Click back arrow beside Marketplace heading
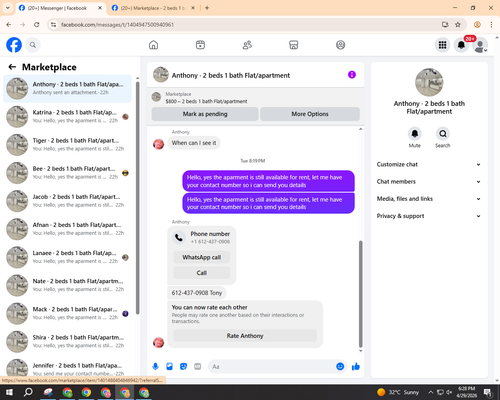Viewport: 500px width, 400px height. click(x=12, y=67)
